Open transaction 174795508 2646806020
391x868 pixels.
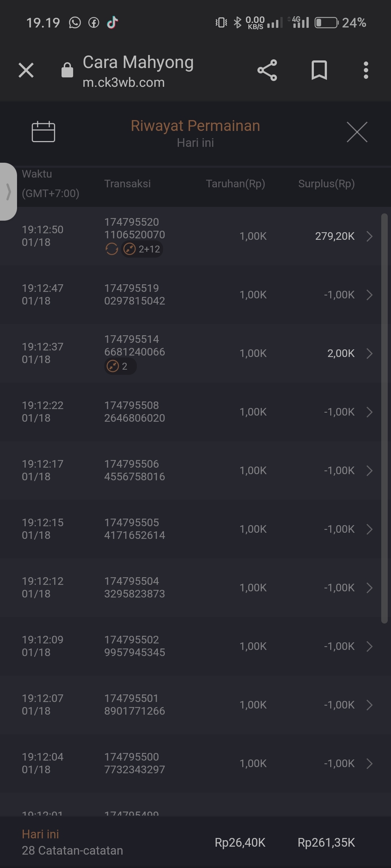[x=134, y=412]
